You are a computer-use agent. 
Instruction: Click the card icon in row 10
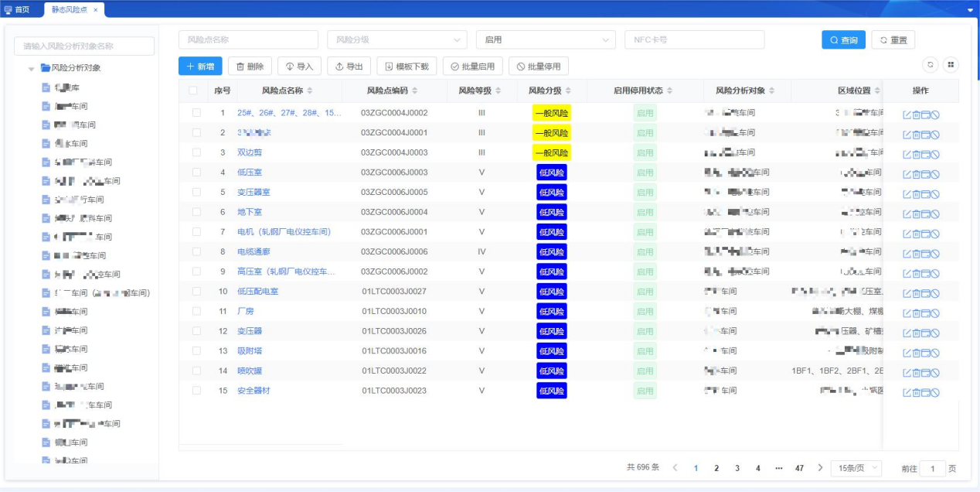point(925,292)
